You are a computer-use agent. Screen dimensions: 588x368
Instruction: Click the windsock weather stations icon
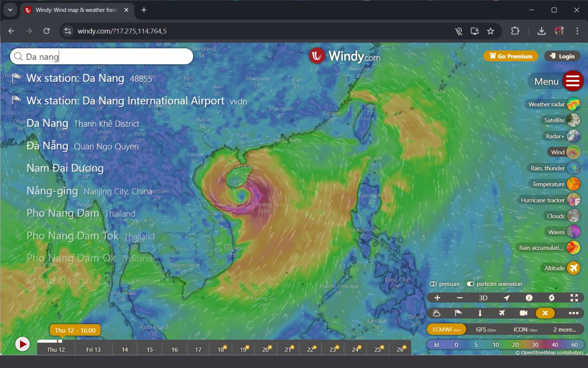(458, 313)
